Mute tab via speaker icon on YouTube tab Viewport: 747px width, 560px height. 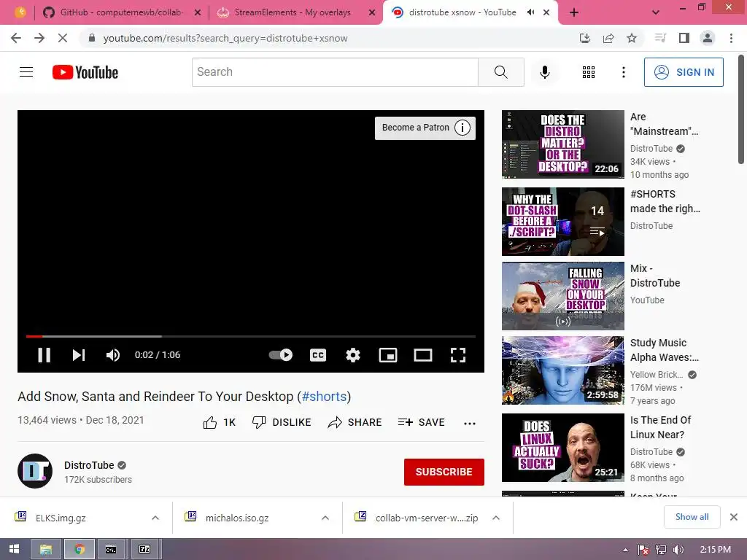530,12
